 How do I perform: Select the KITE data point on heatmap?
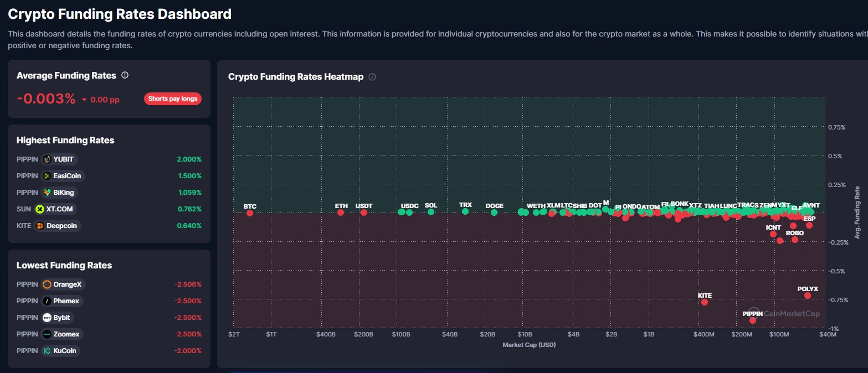[x=705, y=302]
